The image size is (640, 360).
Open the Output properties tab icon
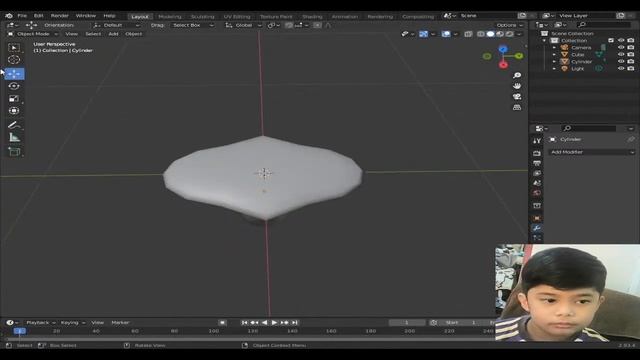click(537, 163)
